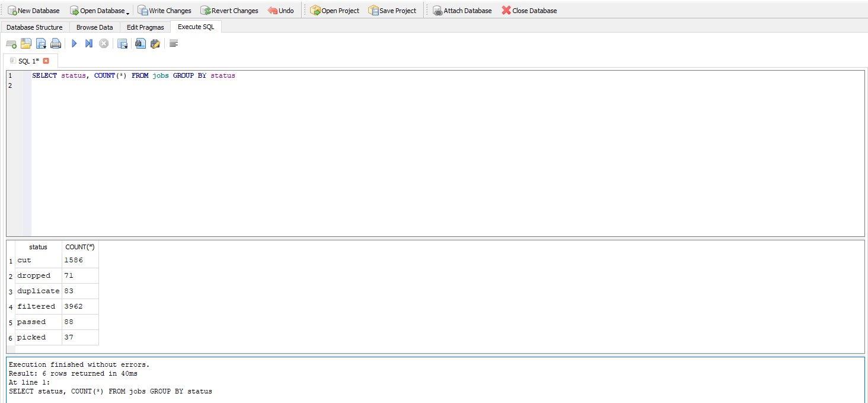
Task: Click 'Result: 6 rows returned in 40ms' line
Action: pos(74,374)
